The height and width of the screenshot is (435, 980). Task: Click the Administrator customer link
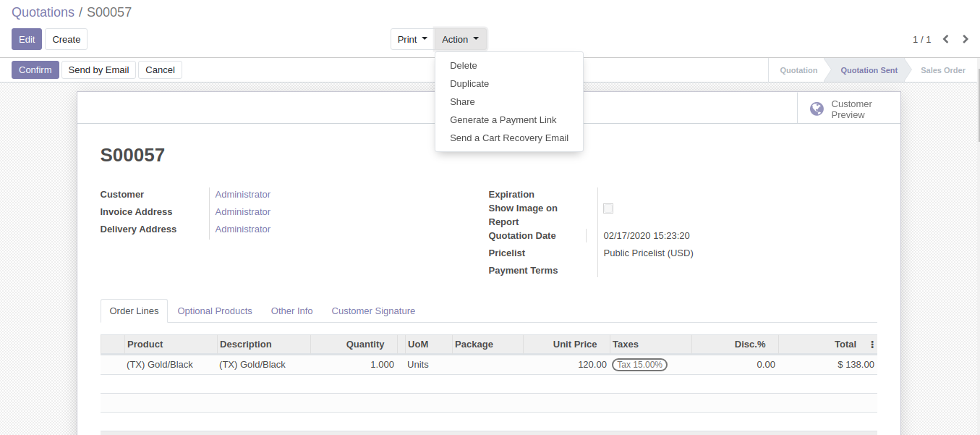(242, 194)
